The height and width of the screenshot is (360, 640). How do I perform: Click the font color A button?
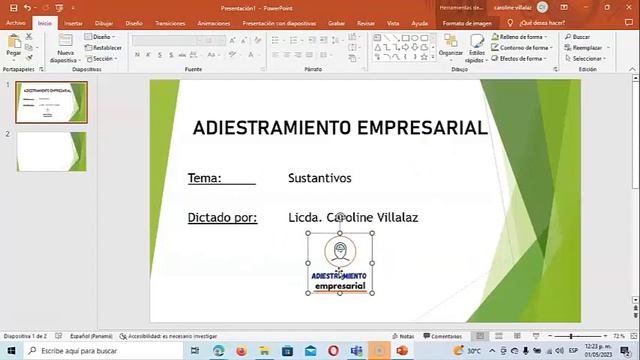[251, 54]
